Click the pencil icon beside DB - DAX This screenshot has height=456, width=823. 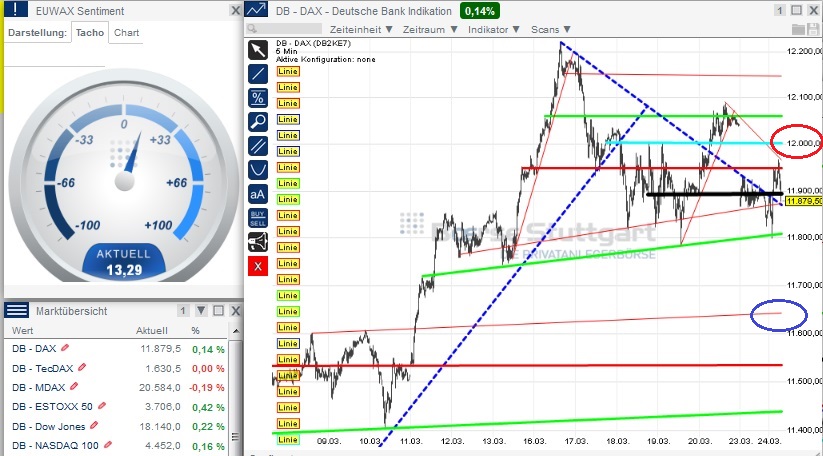click(65, 347)
